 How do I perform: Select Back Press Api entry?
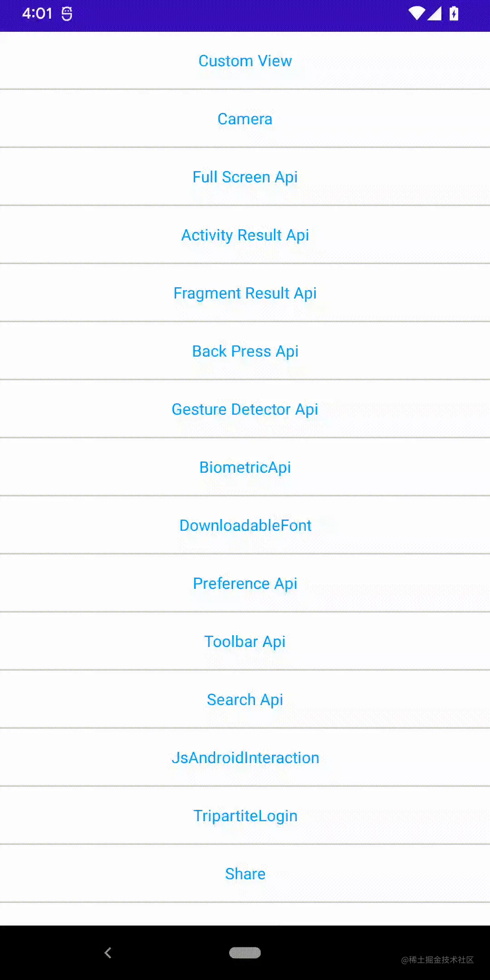(245, 351)
